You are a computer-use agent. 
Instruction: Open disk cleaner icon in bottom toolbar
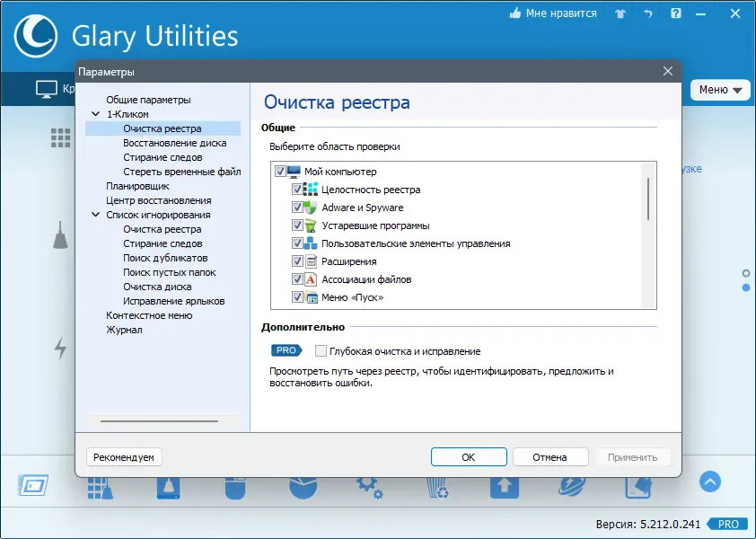(168, 488)
